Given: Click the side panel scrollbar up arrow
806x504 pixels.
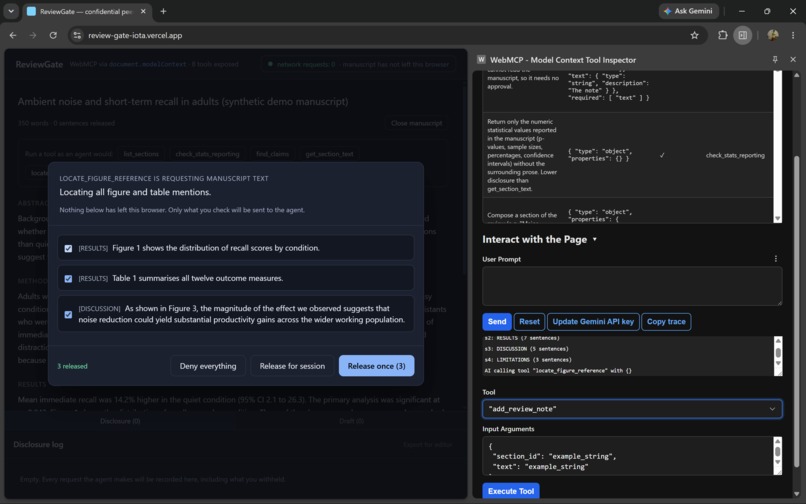Looking at the screenshot, I should click(797, 75).
